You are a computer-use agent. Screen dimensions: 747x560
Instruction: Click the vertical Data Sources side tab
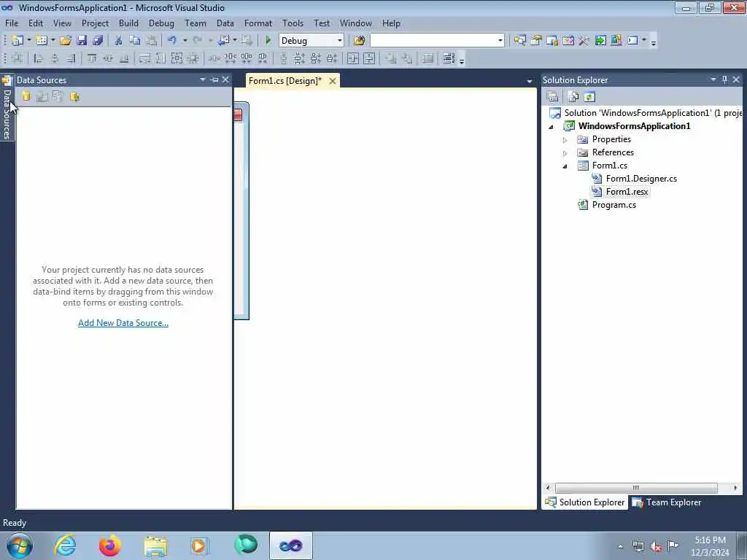(7, 108)
